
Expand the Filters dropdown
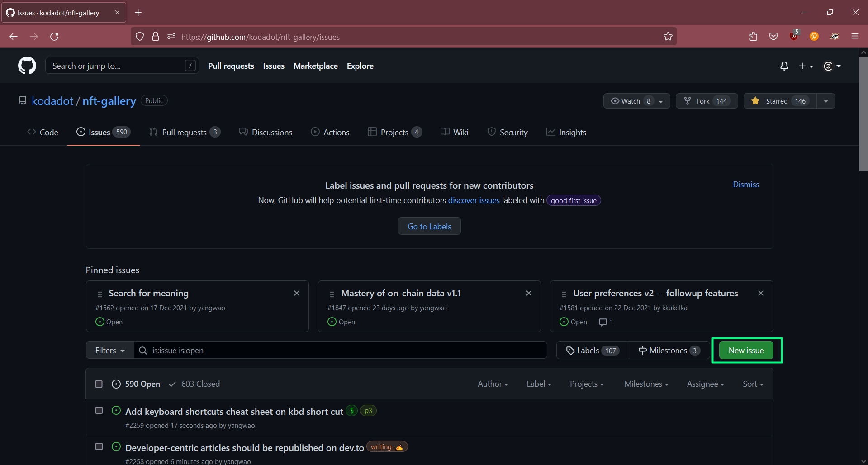(x=110, y=351)
